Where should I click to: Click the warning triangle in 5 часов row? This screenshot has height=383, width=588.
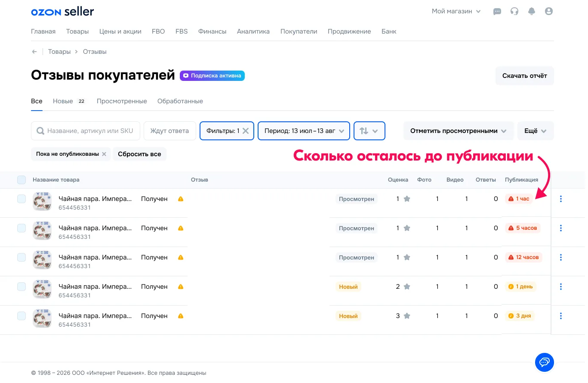coord(181,228)
